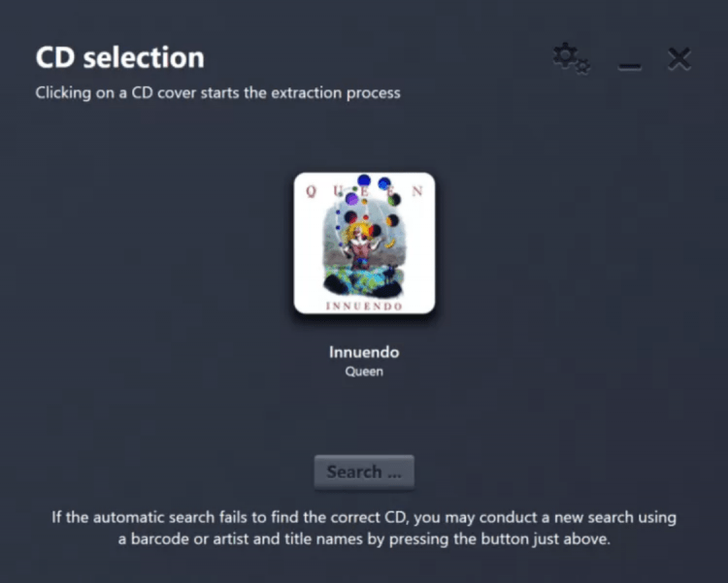Click the green ground on the album artwork

pyautogui.click(x=364, y=284)
